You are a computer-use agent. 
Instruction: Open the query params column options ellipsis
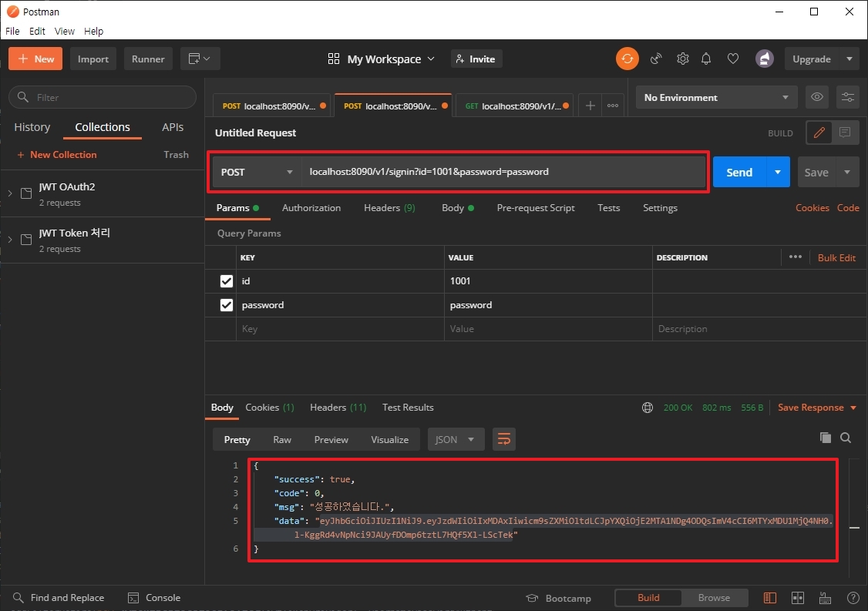coord(796,257)
